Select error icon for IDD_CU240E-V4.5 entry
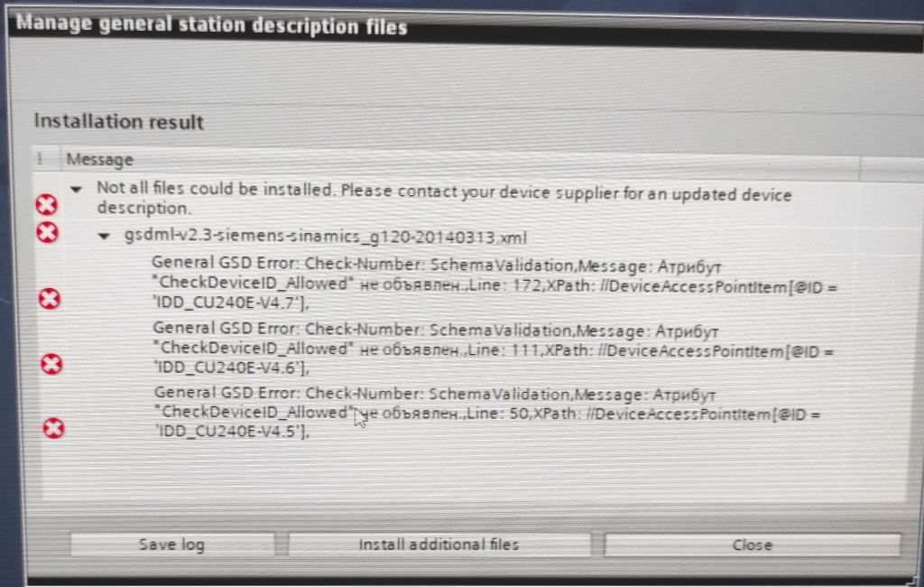This screenshot has height=587, width=924. click(x=53, y=428)
